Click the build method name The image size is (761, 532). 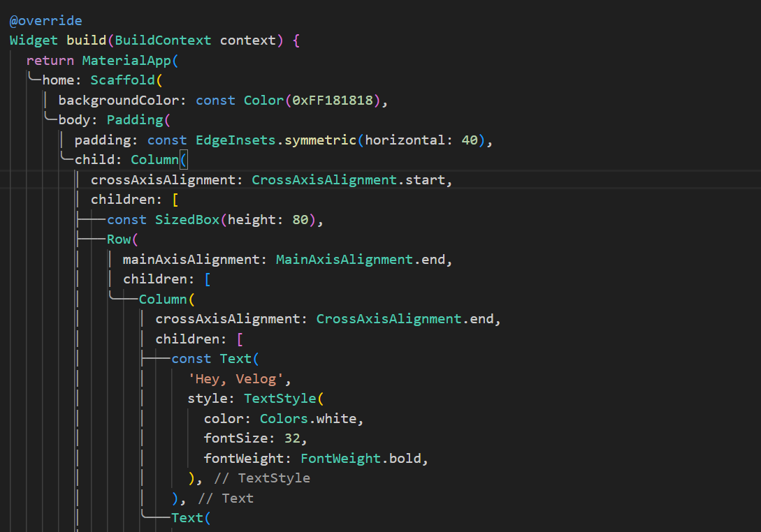(x=87, y=40)
